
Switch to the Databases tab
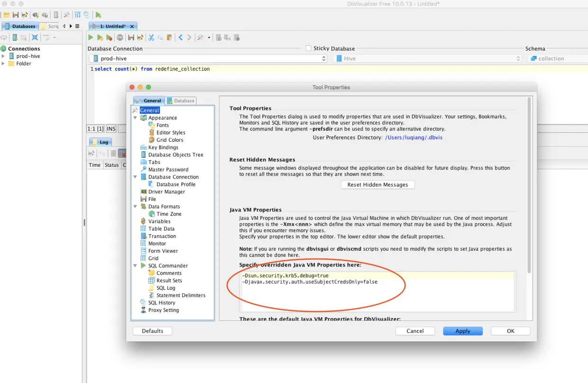19,26
